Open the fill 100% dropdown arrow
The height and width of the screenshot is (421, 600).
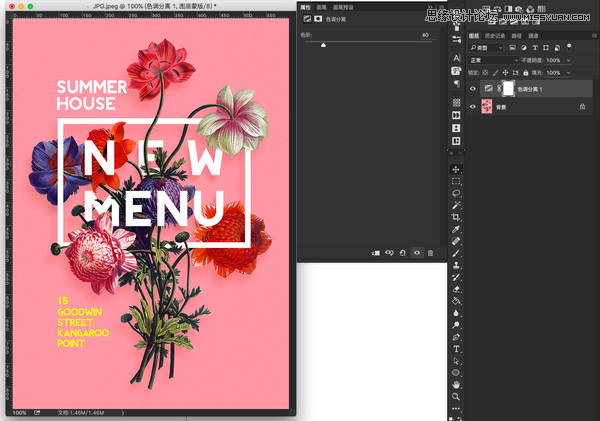point(568,73)
